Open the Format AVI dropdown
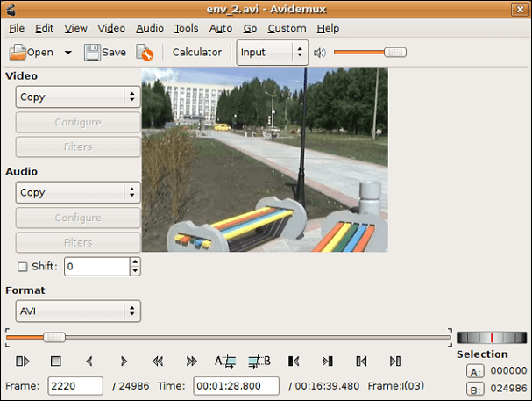Viewport: 532px width, 401px height. (78, 311)
